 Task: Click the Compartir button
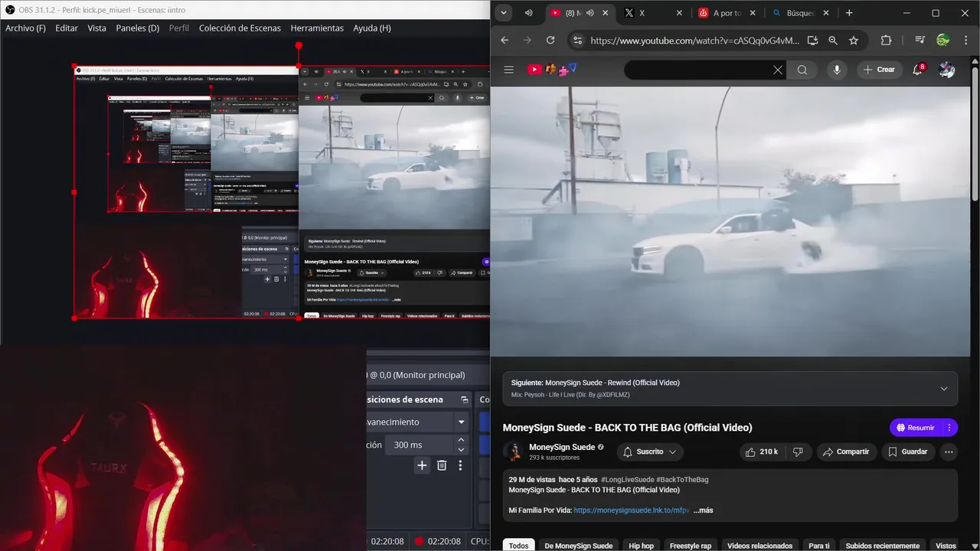(x=846, y=452)
